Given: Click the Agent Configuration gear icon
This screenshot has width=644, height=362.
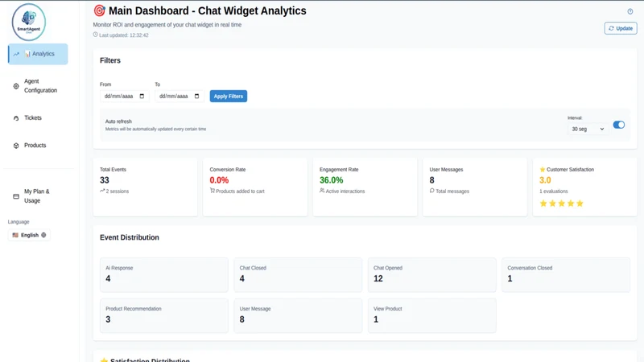Looking at the screenshot, I should tap(16, 86).
